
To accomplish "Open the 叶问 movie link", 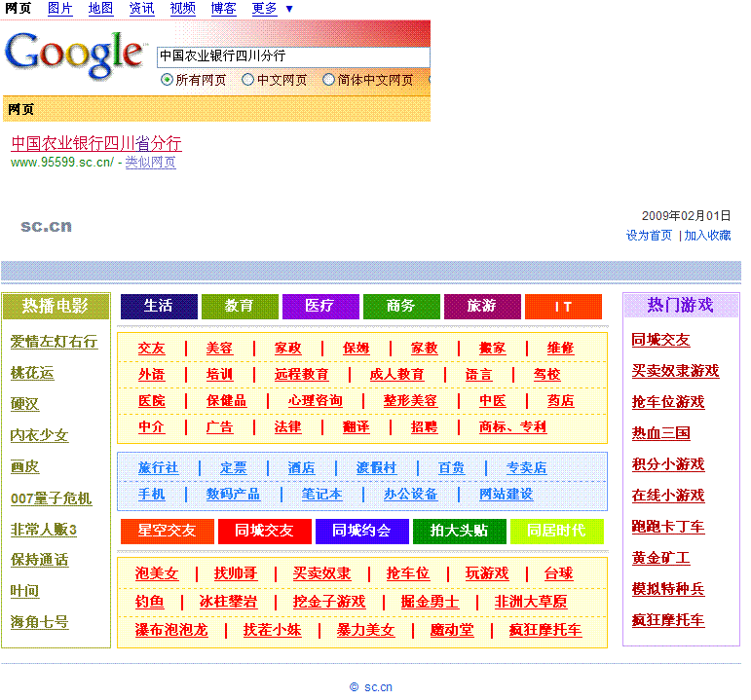I will [x=25, y=591].
